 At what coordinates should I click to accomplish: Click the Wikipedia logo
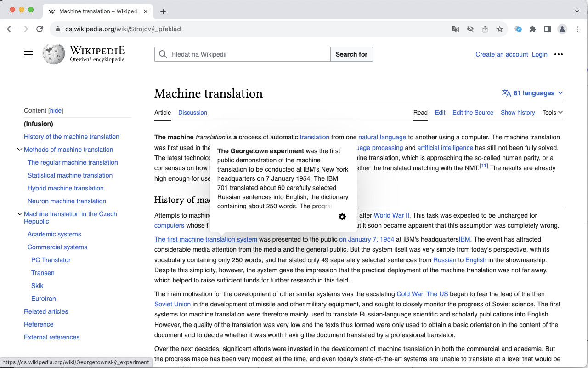click(53, 54)
